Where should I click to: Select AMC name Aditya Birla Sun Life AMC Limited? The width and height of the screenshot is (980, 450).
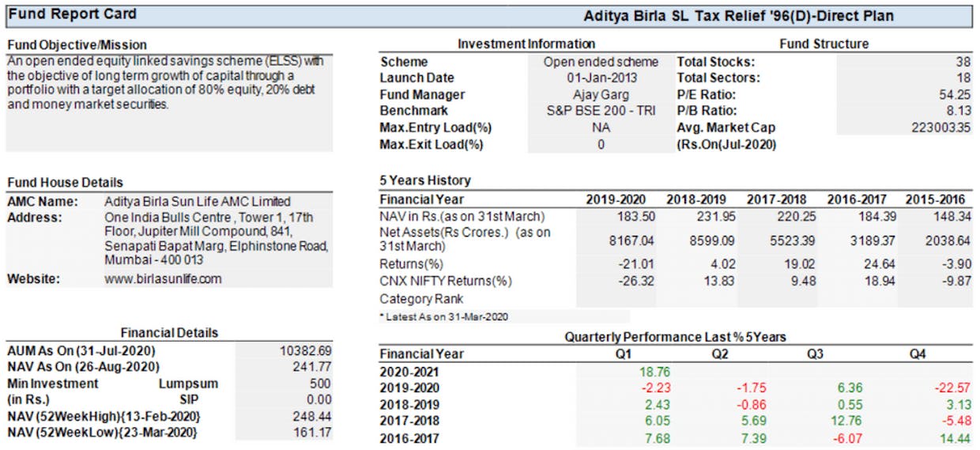(198, 201)
